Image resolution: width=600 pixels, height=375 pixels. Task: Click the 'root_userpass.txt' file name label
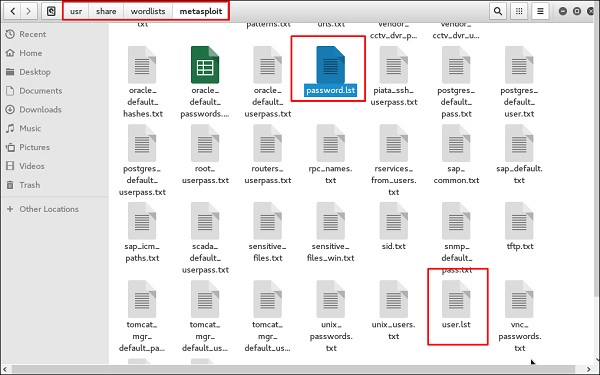pyautogui.click(x=205, y=174)
